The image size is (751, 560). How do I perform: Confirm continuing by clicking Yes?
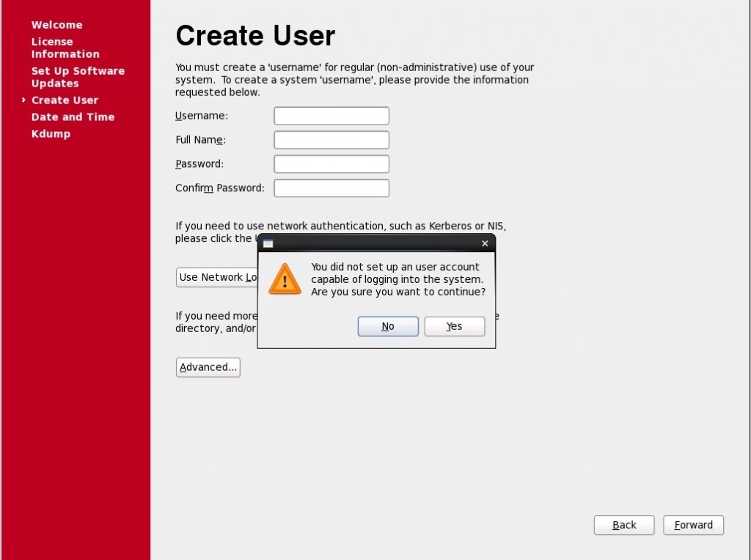(454, 326)
